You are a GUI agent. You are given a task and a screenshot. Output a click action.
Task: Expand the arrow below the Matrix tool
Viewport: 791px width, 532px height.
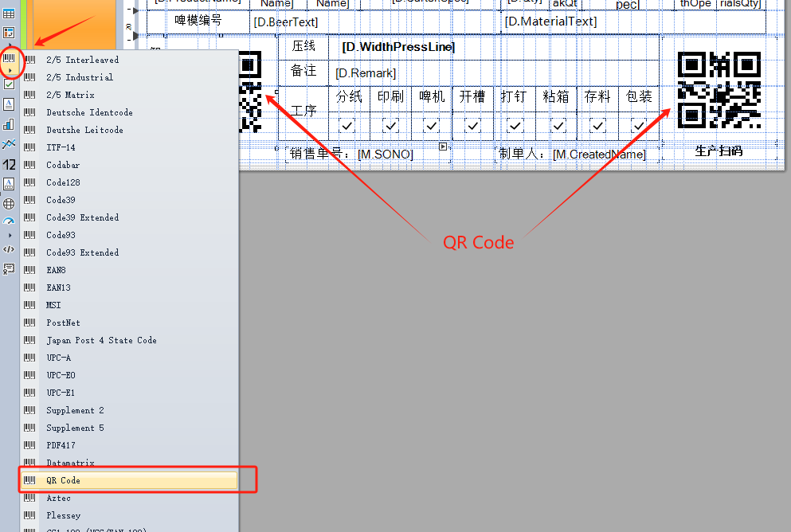10,45
